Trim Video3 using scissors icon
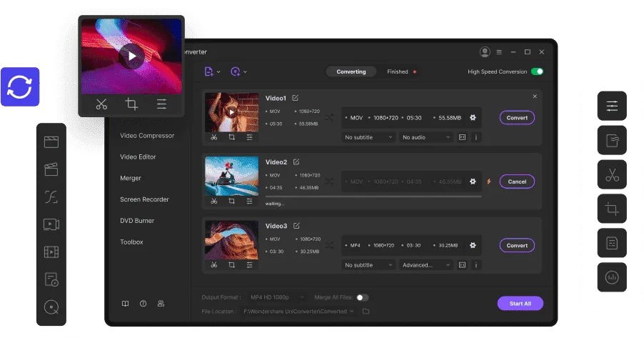Viewport: 644px width, 338px height. (214, 265)
